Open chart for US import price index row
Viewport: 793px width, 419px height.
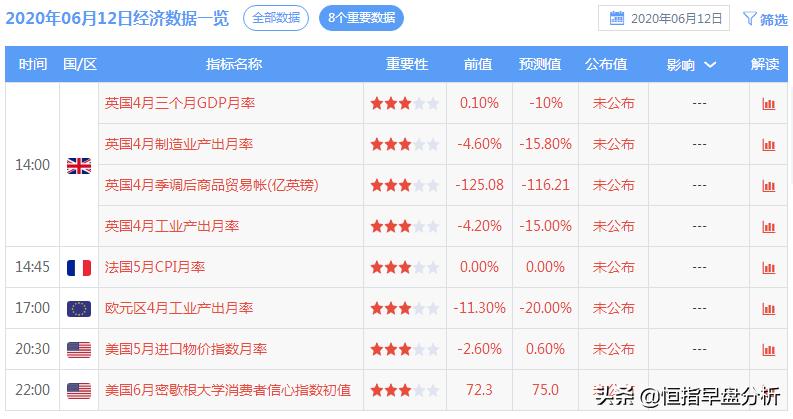pos(768,349)
